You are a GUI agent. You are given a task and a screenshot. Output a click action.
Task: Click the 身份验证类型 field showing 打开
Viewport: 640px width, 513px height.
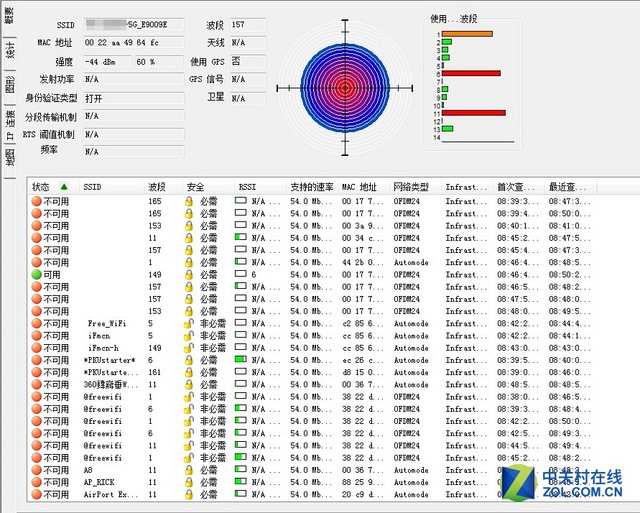click(134, 98)
